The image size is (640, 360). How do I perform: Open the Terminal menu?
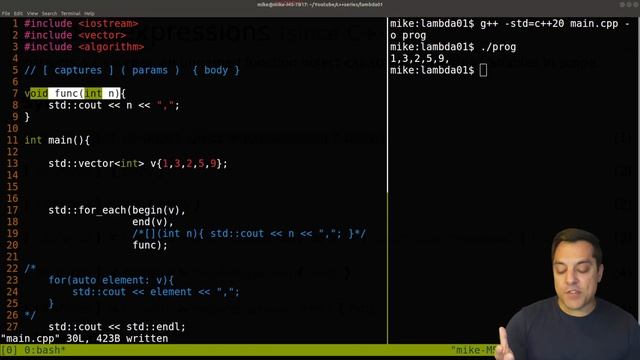71,13
